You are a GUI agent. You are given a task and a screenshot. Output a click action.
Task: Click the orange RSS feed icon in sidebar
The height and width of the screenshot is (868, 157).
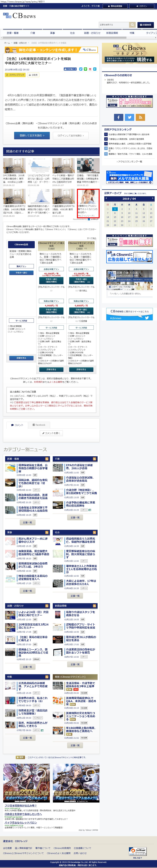coord(140,117)
